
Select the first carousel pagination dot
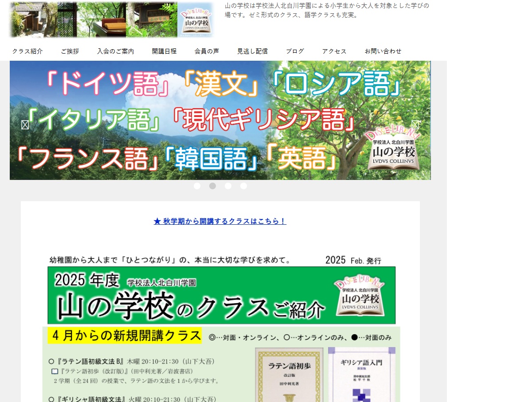pyautogui.click(x=197, y=186)
